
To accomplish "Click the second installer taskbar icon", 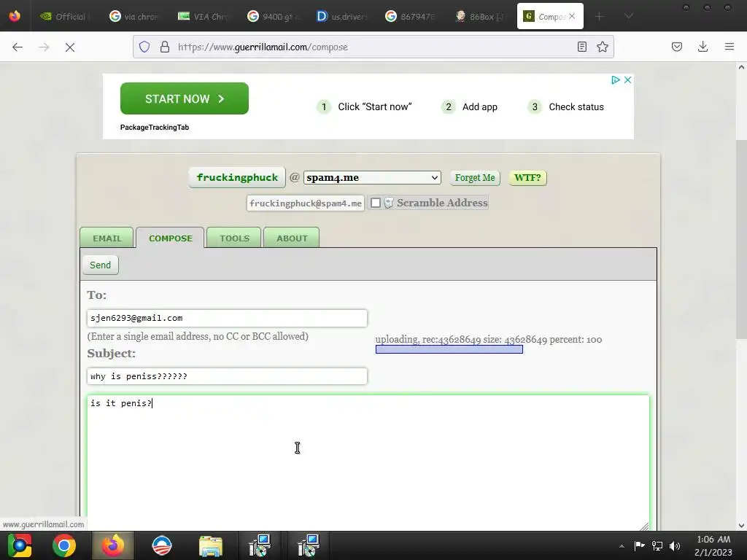I will click(x=309, y=545).
